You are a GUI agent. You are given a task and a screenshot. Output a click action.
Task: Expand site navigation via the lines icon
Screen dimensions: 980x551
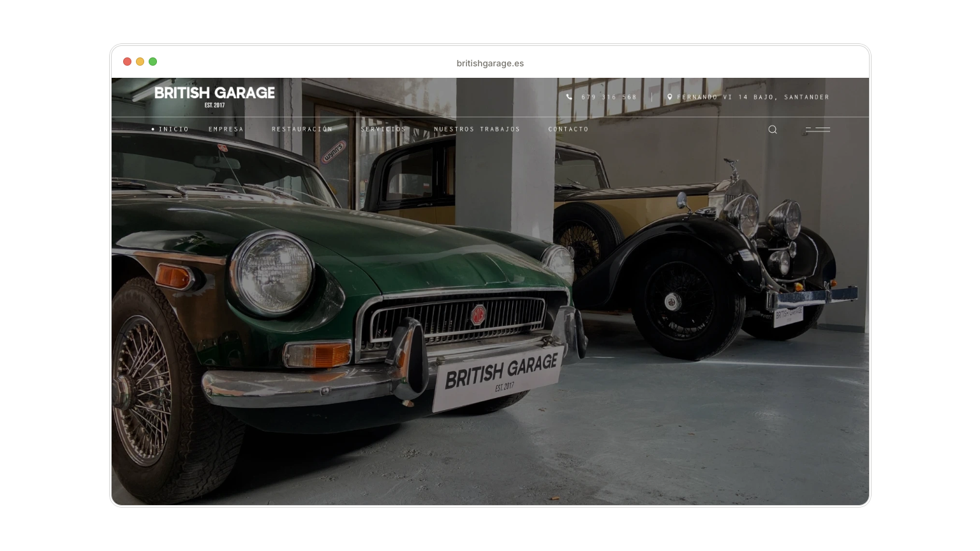coord(817,129)
